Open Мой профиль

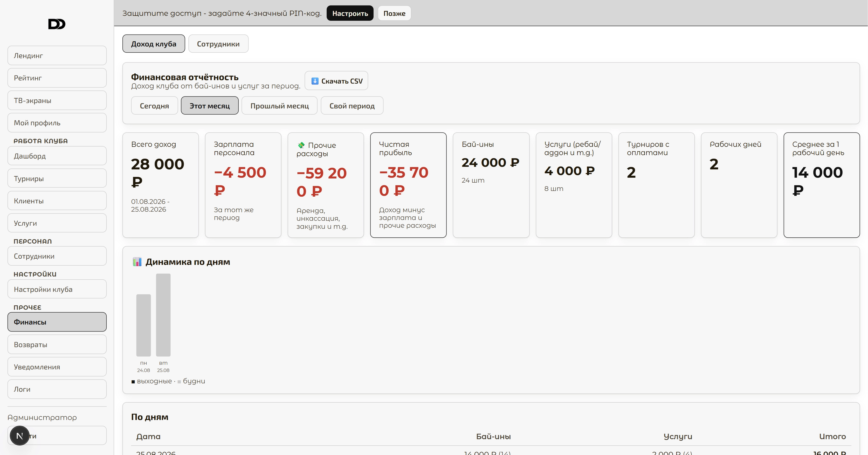coord(57,123)
